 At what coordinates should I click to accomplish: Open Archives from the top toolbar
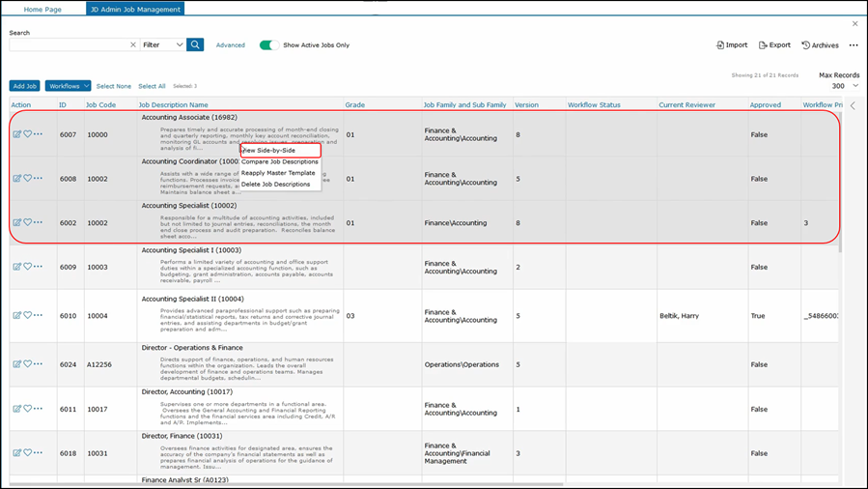[x=820, y=45]
